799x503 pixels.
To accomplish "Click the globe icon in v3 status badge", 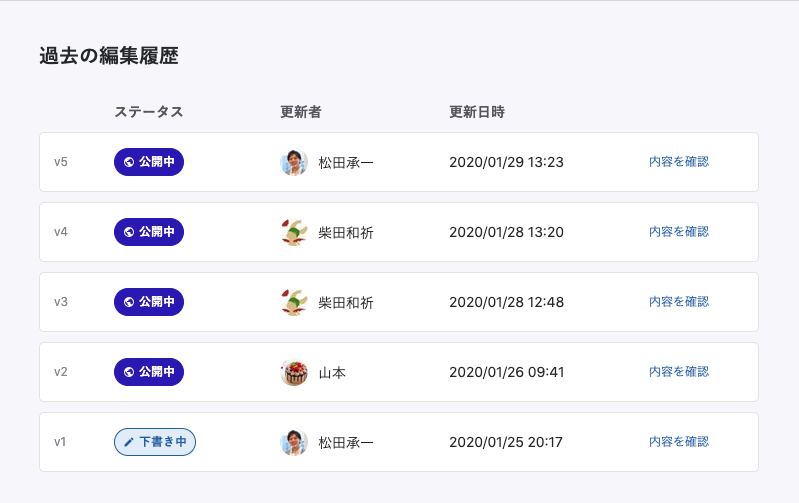I will pos(129,302).
